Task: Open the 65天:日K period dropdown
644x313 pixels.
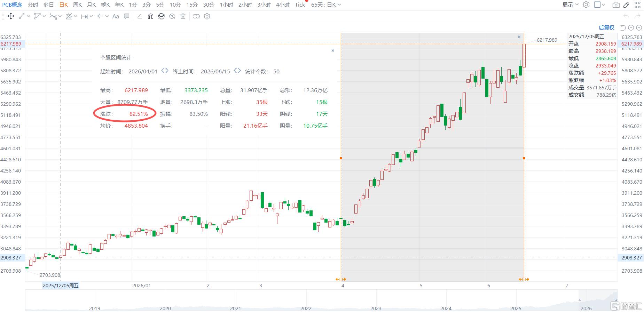Action: point(326,5)
